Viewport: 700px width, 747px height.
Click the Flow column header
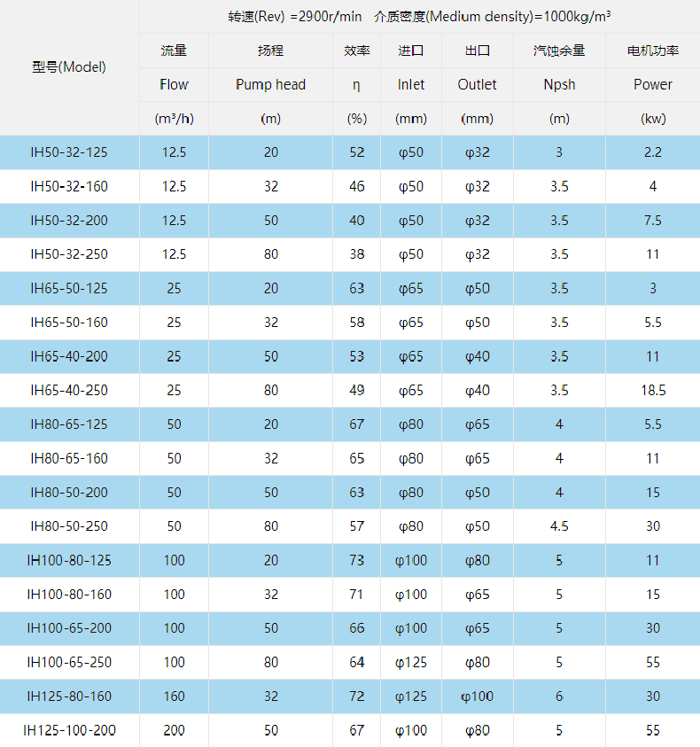pyautogui.click(x=174, y=85)
